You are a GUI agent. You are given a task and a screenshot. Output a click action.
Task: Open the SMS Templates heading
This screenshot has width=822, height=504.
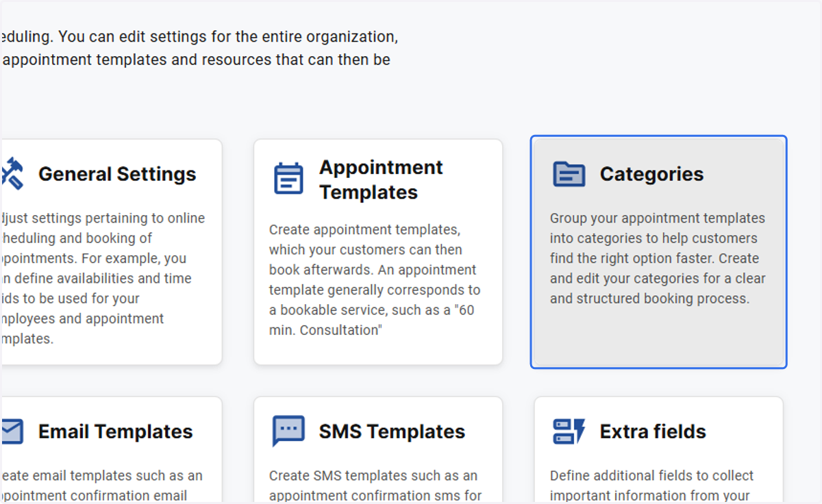pos(392,431)
